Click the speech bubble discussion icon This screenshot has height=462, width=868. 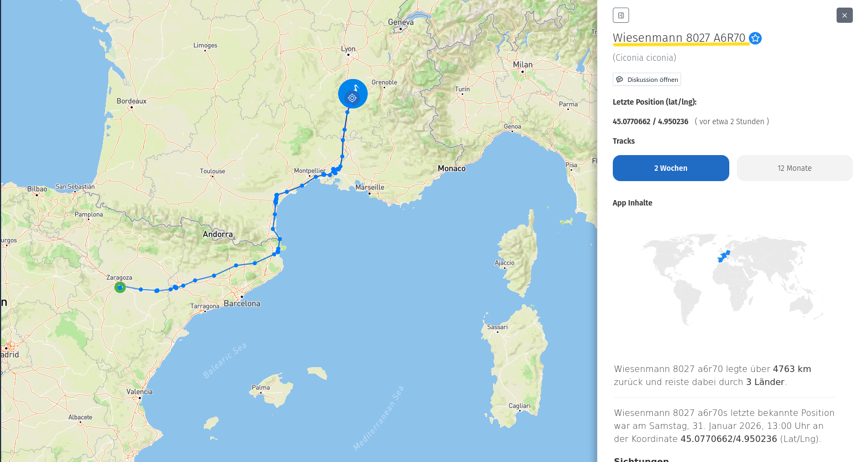620,80
